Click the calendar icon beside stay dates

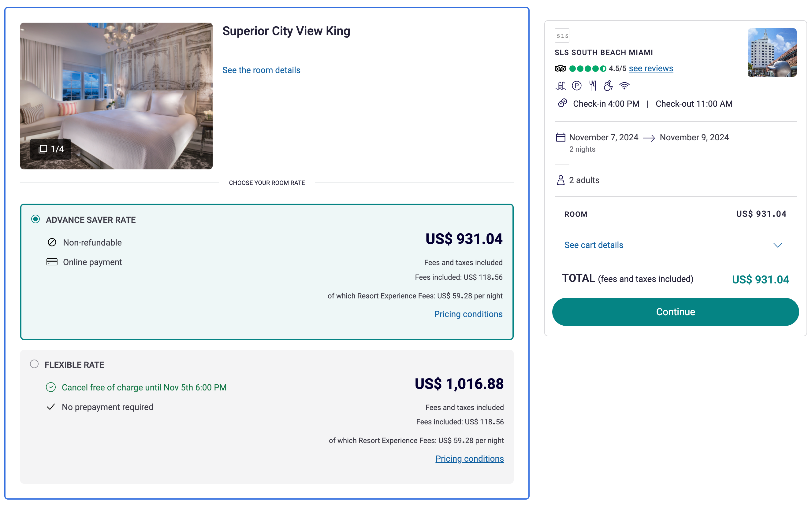pyautogui.click(x=561, y=138)
